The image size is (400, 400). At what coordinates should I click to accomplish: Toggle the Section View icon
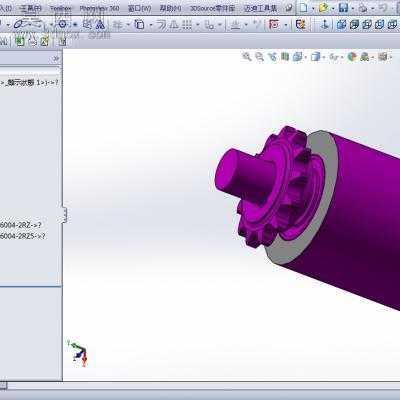(285, 57)
